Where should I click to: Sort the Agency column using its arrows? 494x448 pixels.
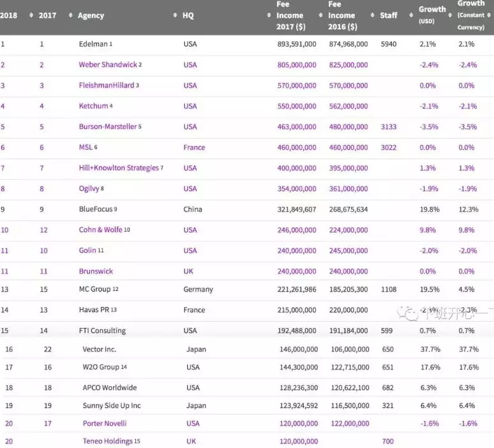tap(175, 15)
